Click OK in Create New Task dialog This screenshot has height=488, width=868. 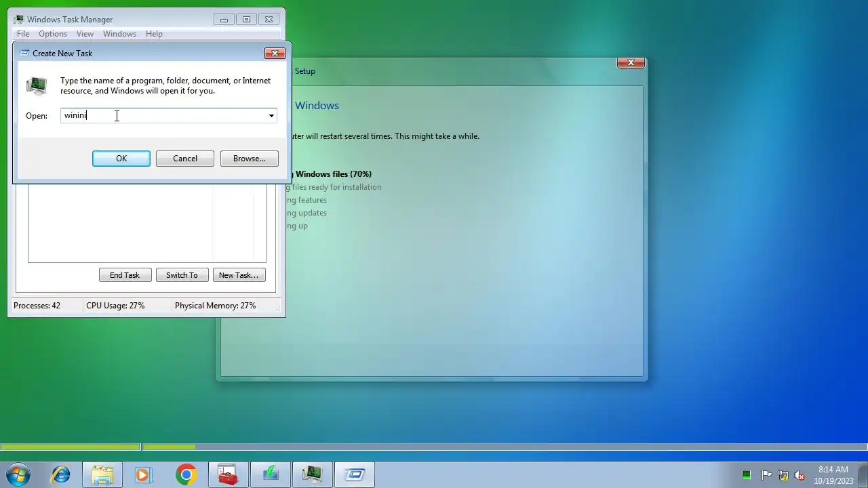coord(121,159)
